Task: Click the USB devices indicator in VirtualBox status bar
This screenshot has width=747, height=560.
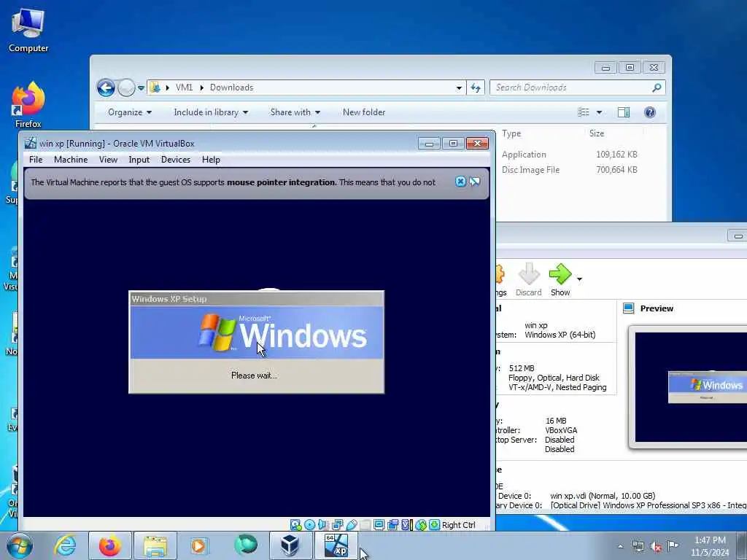Action: pos(352,525)
